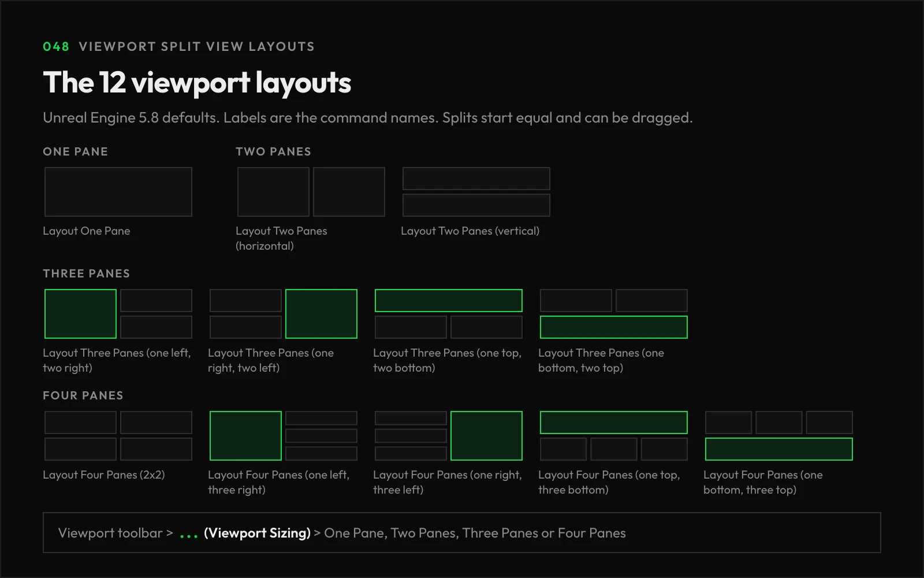This screenshot has width=924, height=578.
Task: Click 'Layout Four Panes (one right, three left)' label
Action: click(x=448, y=482)
